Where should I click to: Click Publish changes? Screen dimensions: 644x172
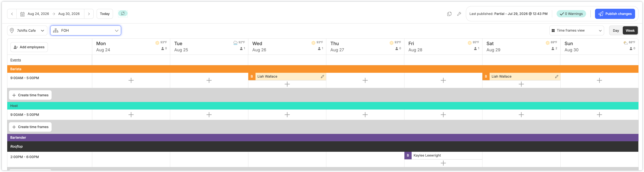(615, 14)
